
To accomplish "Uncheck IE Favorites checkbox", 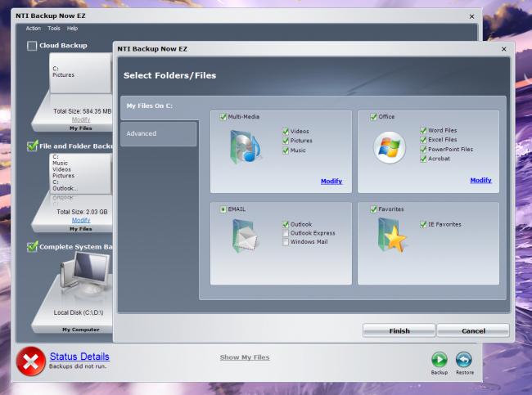I will point(423,224).
